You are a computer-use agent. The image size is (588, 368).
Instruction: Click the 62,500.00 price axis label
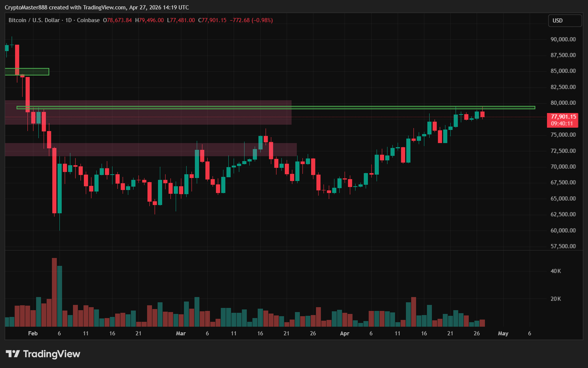tap(563, 214)
